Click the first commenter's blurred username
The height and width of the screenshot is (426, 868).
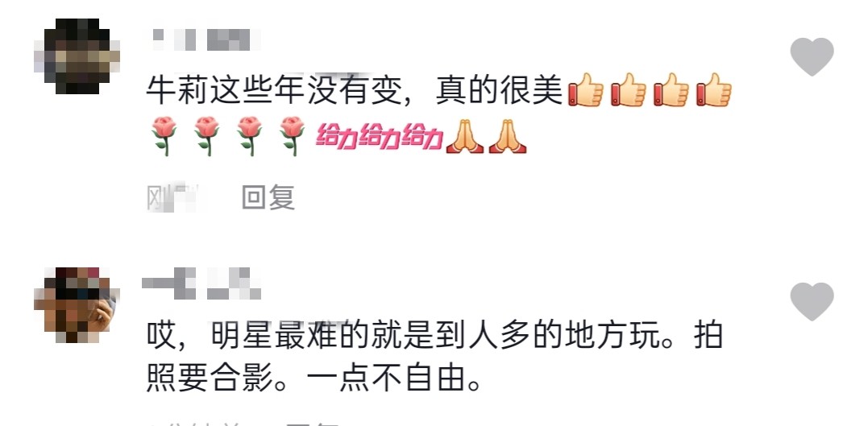pyautogui.click(x=206, y=39)
